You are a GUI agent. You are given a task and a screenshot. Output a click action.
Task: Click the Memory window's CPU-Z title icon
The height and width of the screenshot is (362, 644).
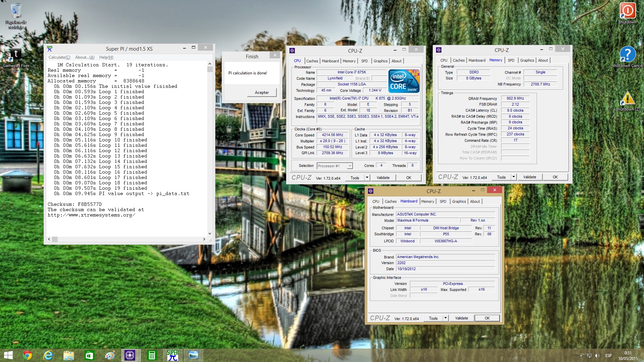(x=439, y=50)
